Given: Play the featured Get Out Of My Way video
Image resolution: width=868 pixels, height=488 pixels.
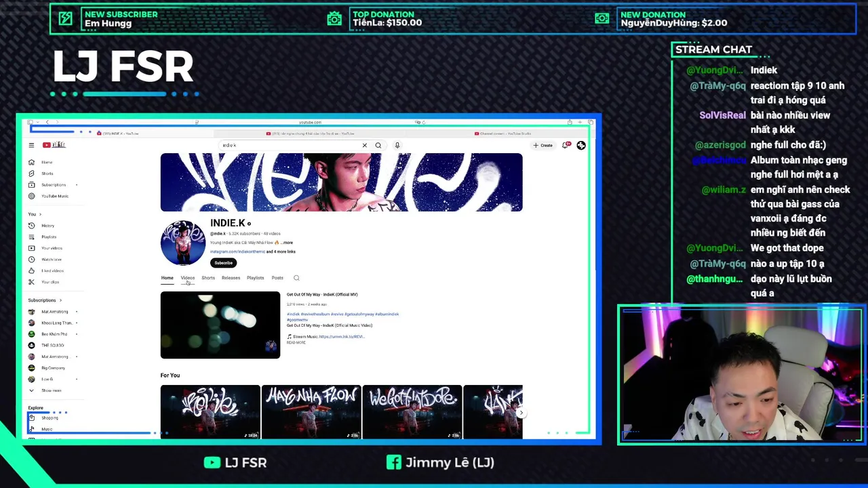Looking at the screenshot, I should click(x=220, y=325).
